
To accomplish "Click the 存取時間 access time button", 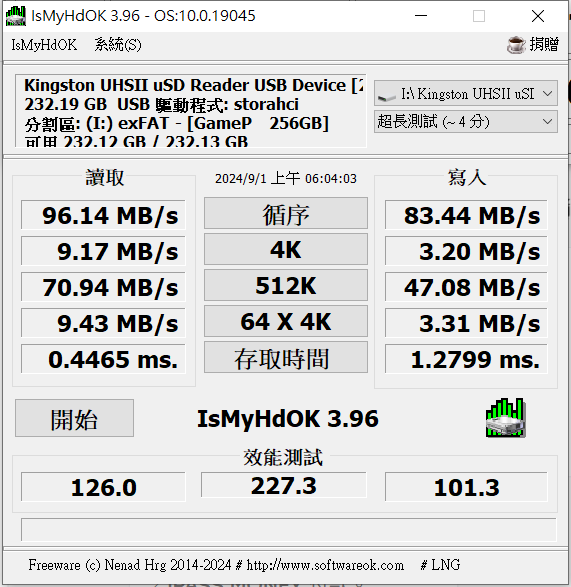I will pos(286,358).
